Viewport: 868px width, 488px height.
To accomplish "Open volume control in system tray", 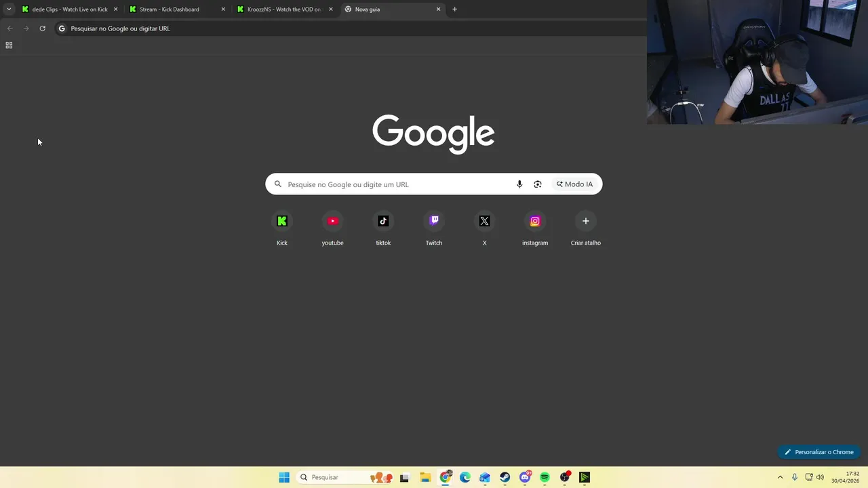I will tap(821, 477).
